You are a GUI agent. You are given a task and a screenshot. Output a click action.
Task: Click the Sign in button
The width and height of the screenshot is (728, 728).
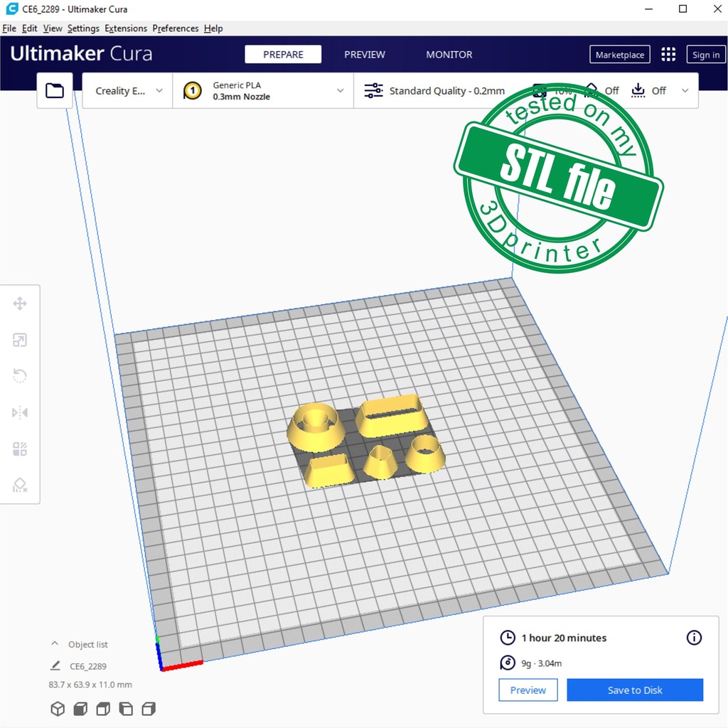705,55
